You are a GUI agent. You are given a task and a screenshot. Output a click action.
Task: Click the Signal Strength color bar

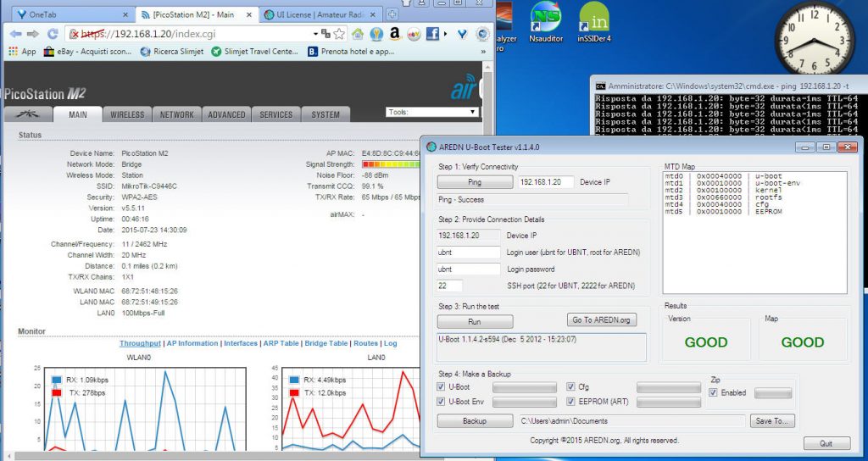click(392, 164)
